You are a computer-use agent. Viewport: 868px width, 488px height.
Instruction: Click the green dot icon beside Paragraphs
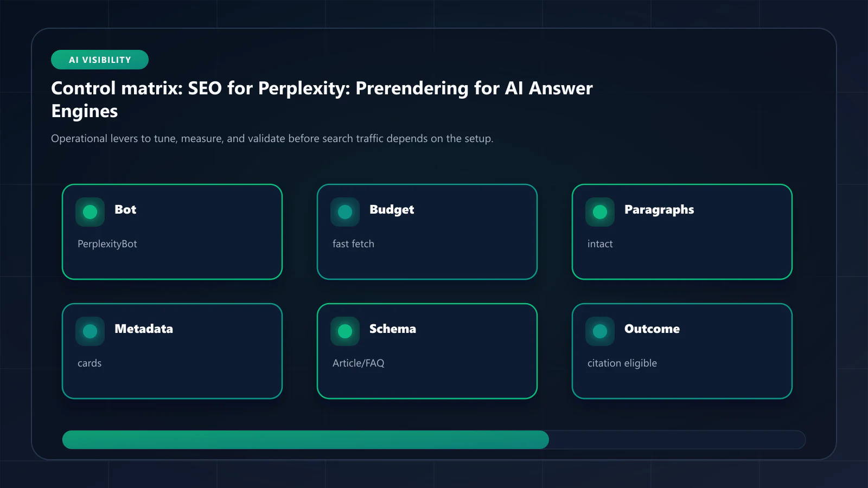pos(600,212)
